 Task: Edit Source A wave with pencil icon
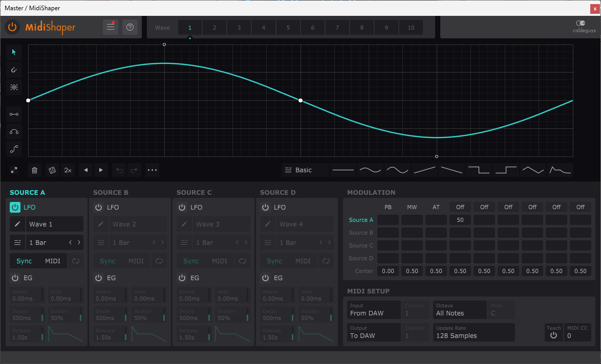click(17, 224)
